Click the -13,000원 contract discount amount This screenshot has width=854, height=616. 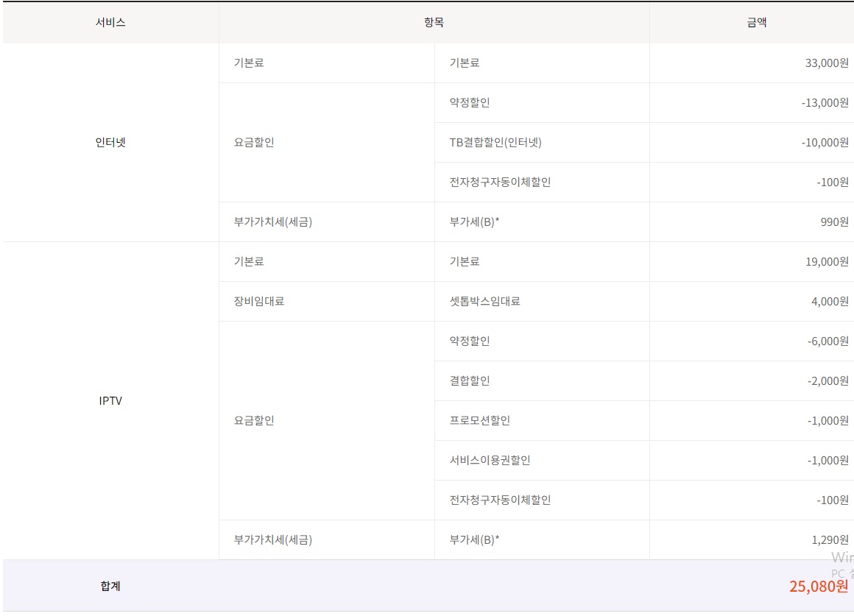click(x=825, y=103)
